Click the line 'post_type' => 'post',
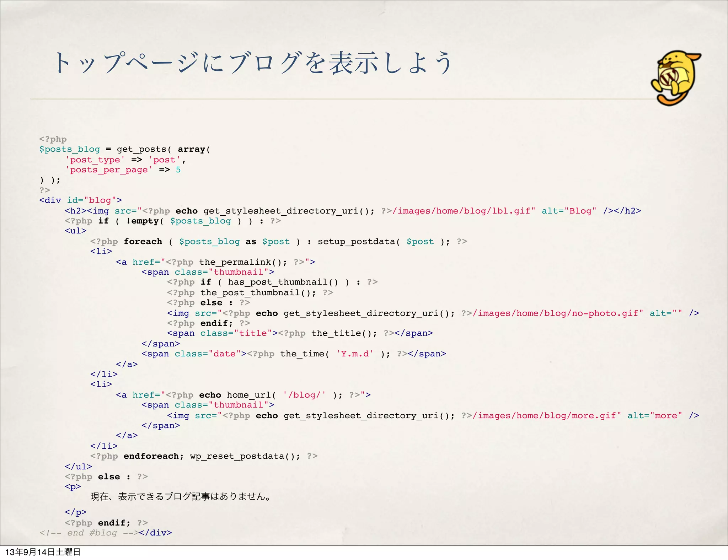The height and width of the screenshot is (560, 728). tap(125, 160)
